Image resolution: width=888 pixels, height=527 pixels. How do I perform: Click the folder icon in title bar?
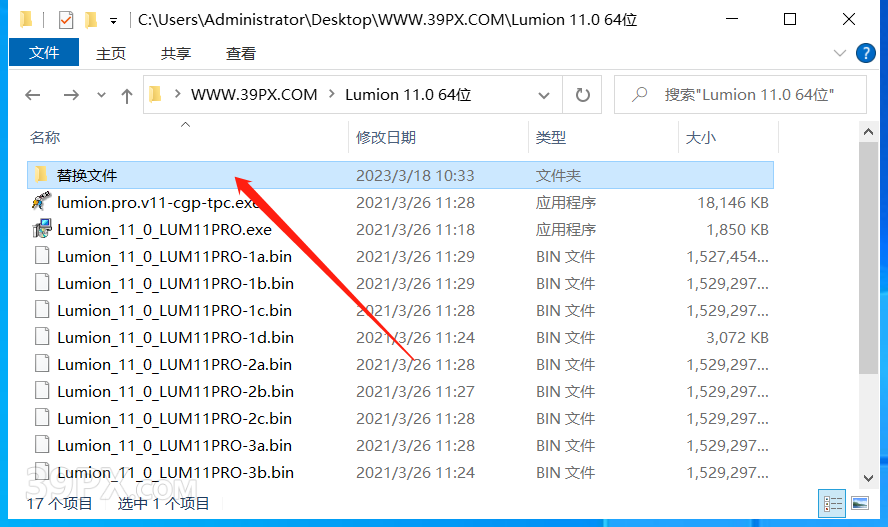point(26,20)
